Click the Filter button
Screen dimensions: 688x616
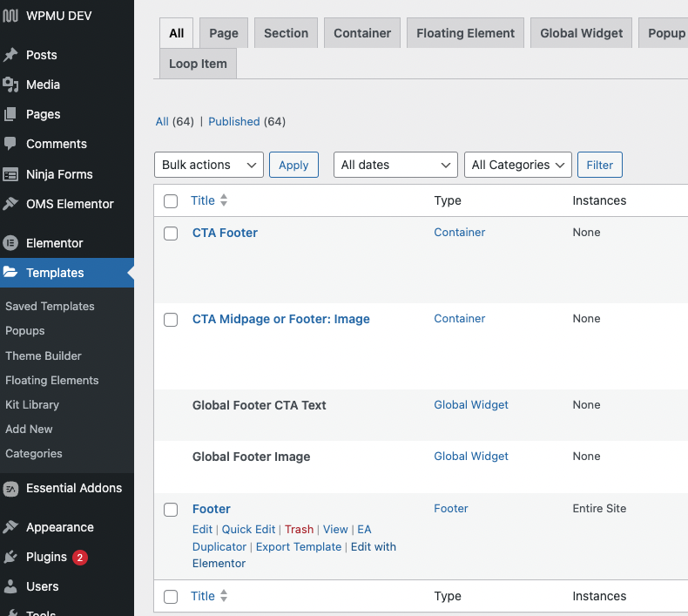(600, 165)
